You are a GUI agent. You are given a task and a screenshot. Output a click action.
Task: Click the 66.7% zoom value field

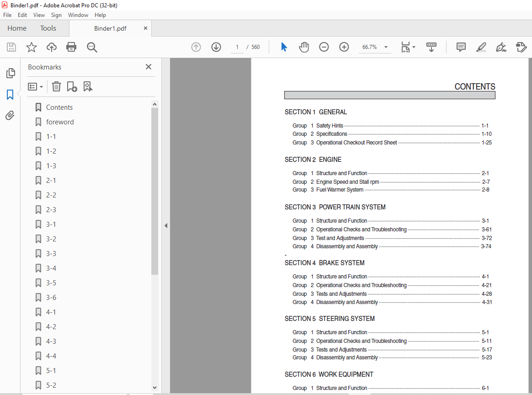[370, 47]
